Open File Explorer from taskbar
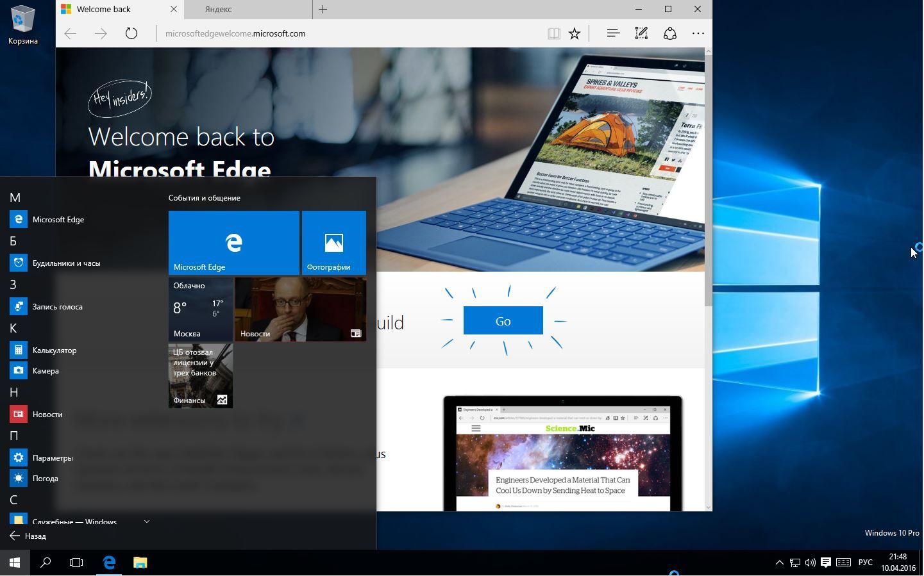This screenshot has height=576, width=924. (x=140, y=563)
